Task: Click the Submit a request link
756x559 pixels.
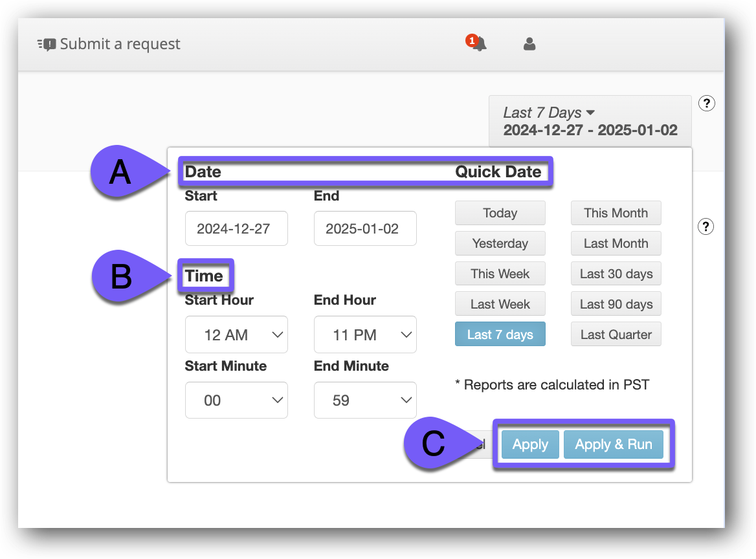Action: point(120,44)
